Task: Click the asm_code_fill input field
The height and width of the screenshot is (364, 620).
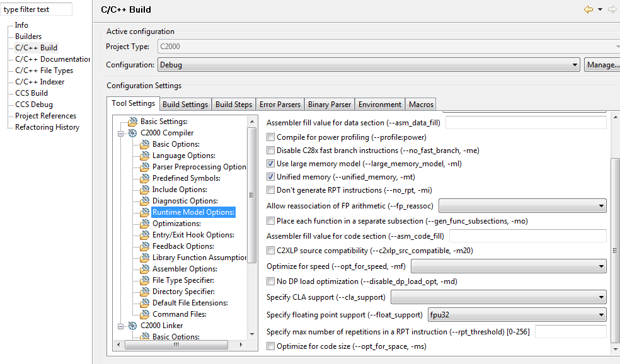Action: pyautogui.click(x=528, y=236)
